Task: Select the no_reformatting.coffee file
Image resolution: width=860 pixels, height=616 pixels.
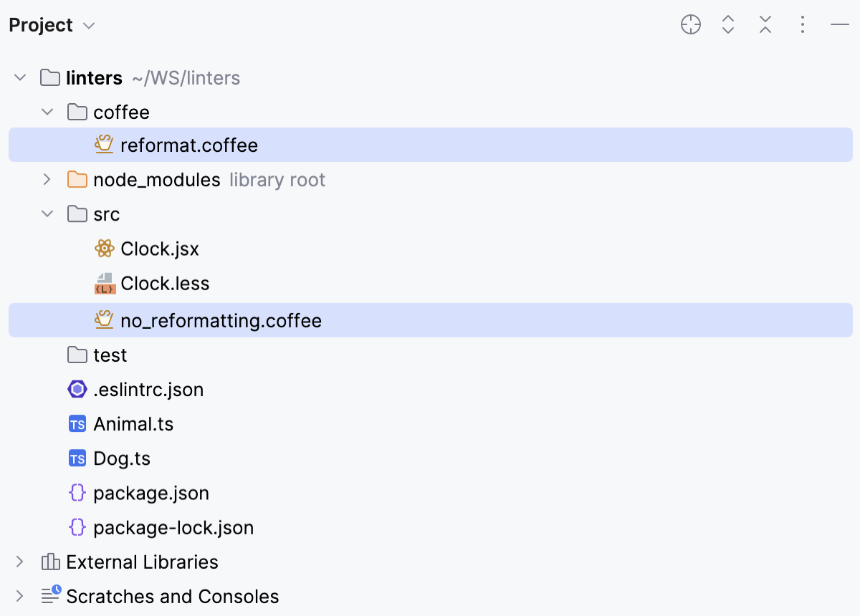Action: (x=221, y=320)
